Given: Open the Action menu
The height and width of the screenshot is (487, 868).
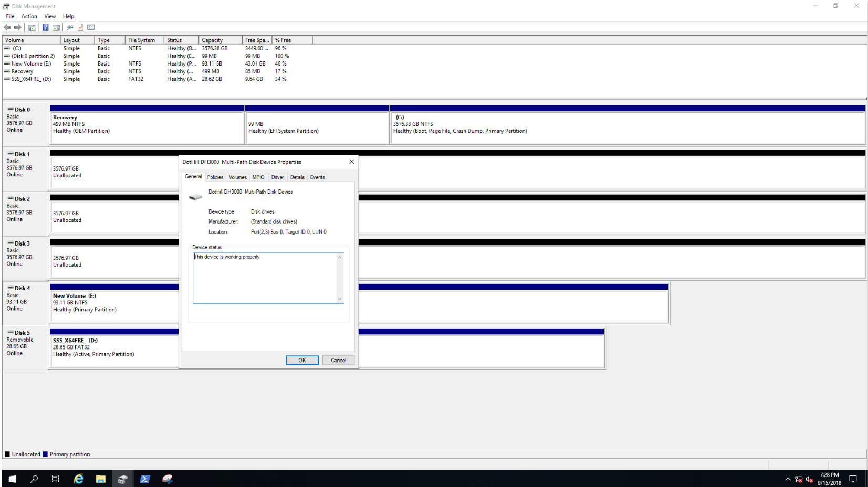Looking at the screenshot, I should click(29, 16).
